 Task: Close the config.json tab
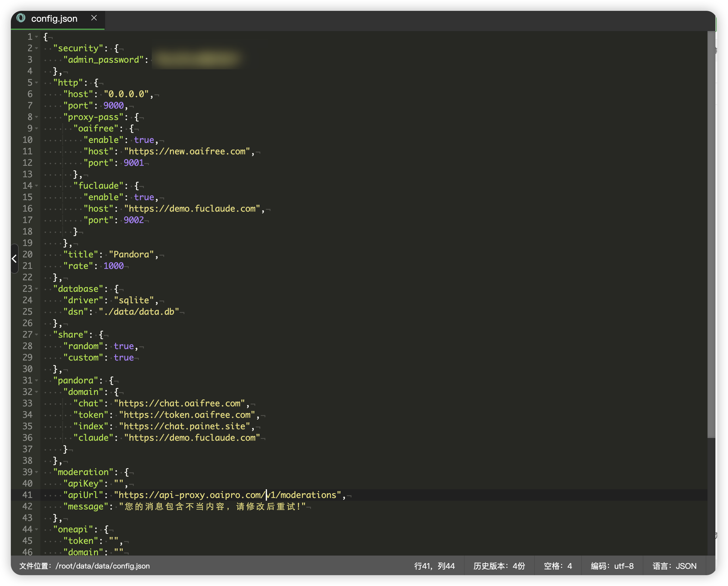94,18
